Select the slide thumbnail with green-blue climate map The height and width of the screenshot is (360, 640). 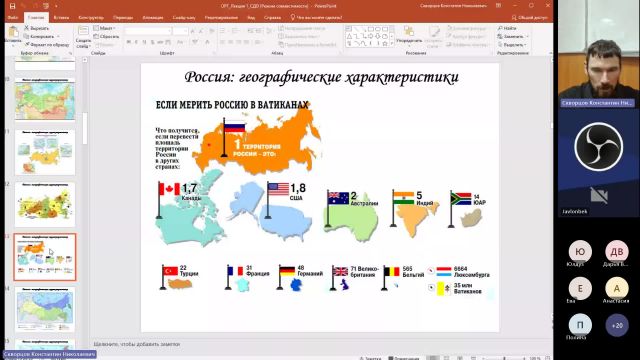coord(45,309)
